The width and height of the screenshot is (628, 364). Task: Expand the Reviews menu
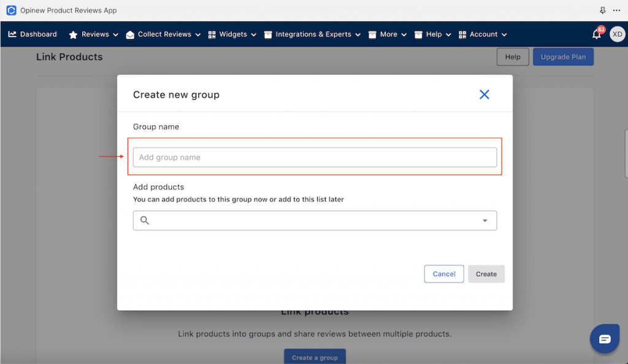click(94, 34)
